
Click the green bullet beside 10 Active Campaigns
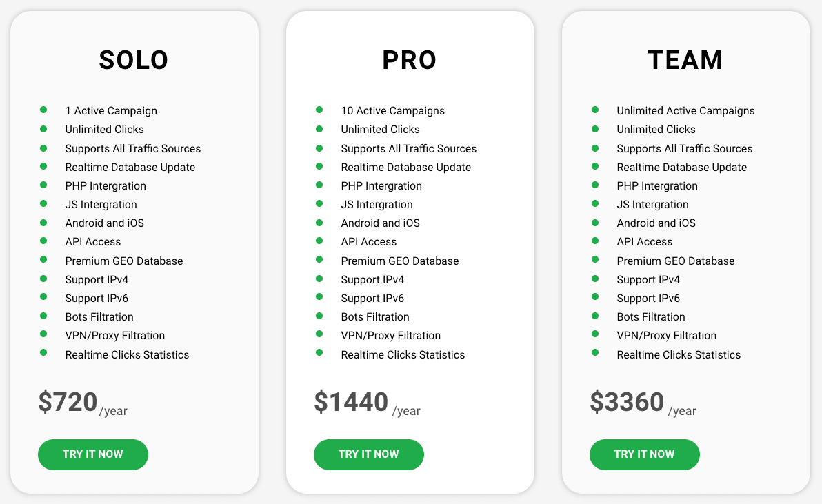tap(319, 110)
